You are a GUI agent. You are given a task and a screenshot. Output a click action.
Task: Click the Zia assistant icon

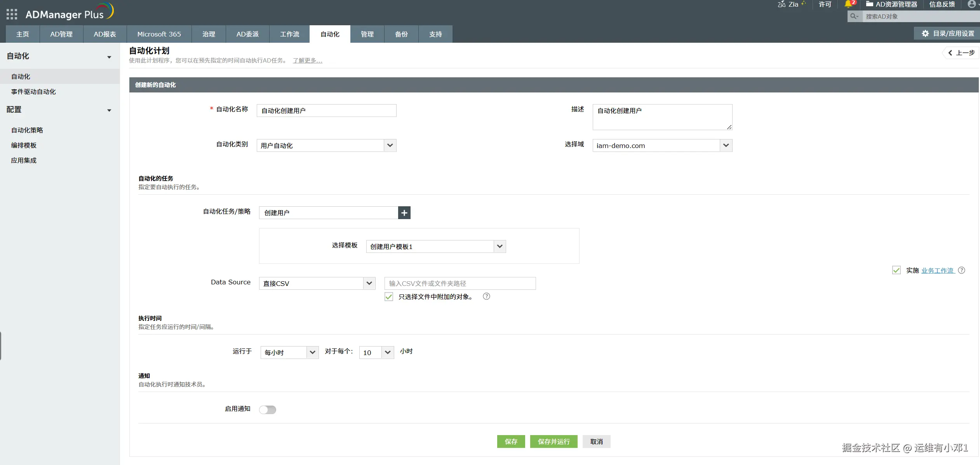(x=782, y=4)
